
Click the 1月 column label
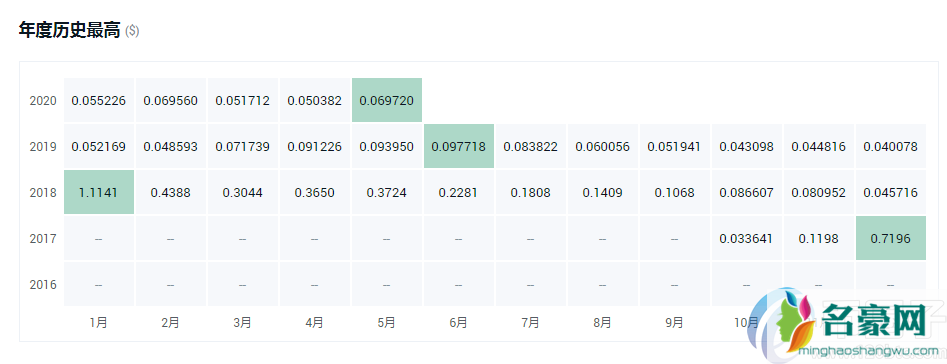[98, 322]
